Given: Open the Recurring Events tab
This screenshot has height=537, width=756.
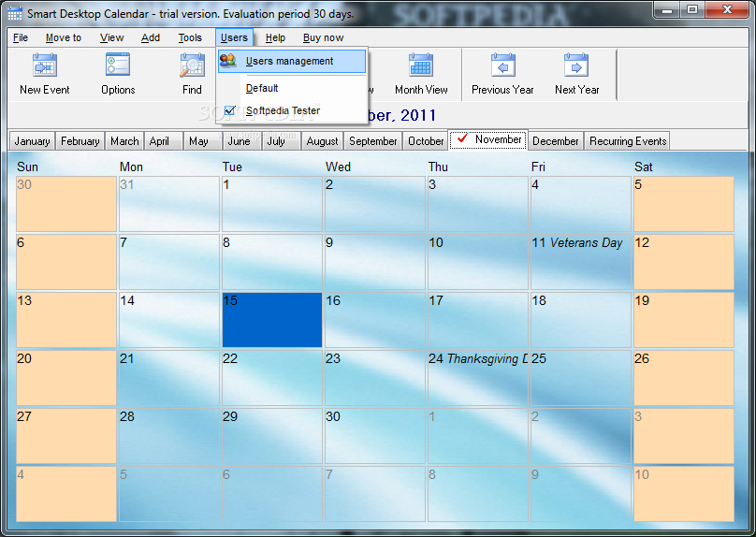Looking at the screenshot, I should (627, 141).
